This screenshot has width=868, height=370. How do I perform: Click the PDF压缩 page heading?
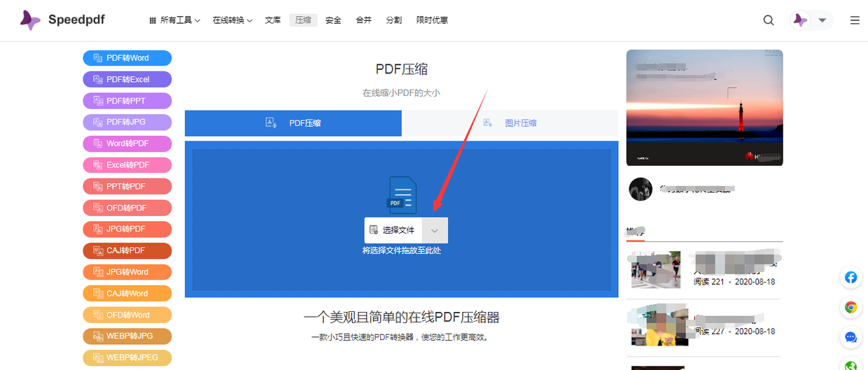coord(402,69)
